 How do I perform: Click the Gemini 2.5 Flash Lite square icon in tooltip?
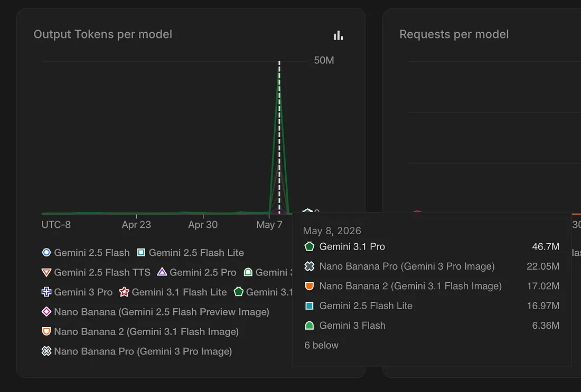coord(310,306)
